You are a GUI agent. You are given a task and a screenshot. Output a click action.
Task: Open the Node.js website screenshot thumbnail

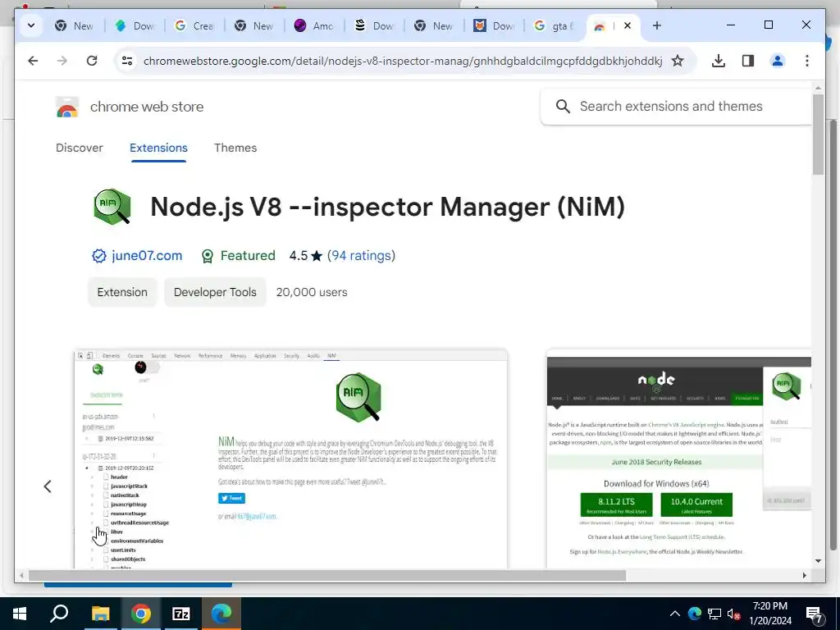coord(678,459)
